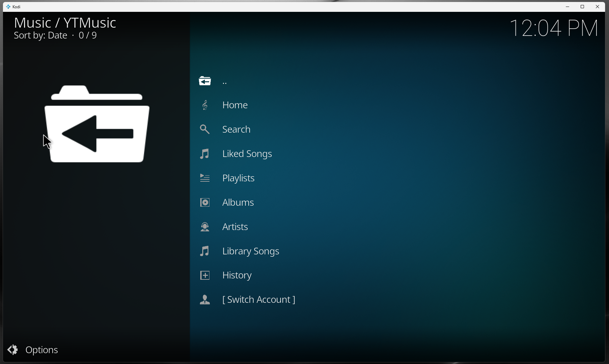
Task: Click the Music / YTMusic heading
Action: [65, 23]
